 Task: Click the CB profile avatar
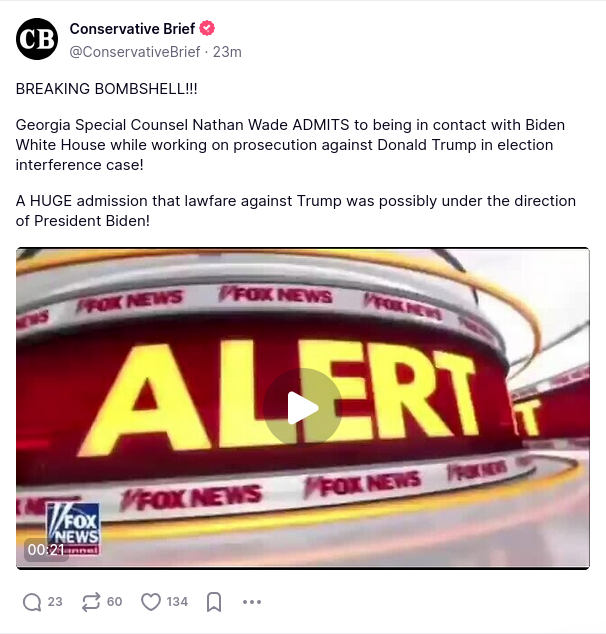37,39
